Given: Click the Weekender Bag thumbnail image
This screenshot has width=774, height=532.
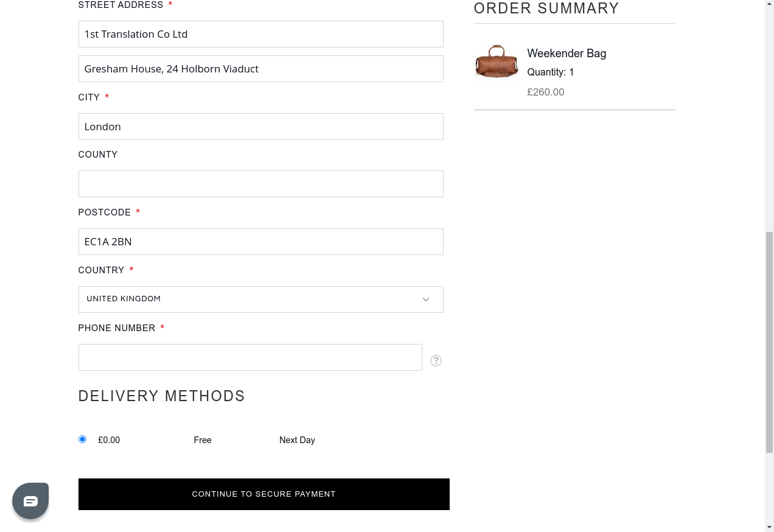Looking at the screenshot, I should [x=497, y=61].
